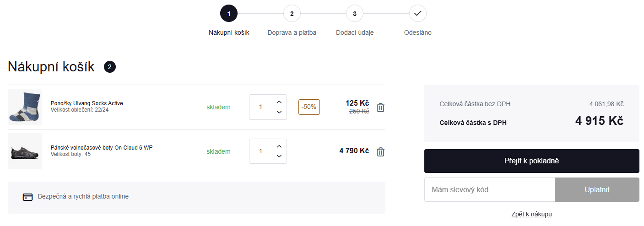Screen dimensions: 644x226
Task: Click the Uplatnit discount button
Action: (x=597, y=190)
